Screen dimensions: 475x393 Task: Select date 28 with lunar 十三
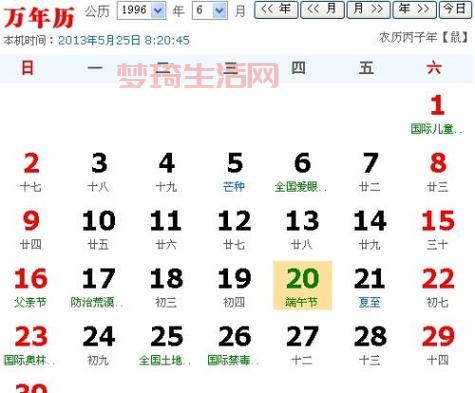pyautogui.click(x=370, y=345)
